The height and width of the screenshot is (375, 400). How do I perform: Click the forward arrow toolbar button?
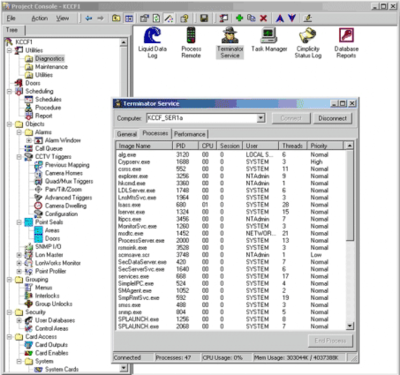(x=100, y=18)
